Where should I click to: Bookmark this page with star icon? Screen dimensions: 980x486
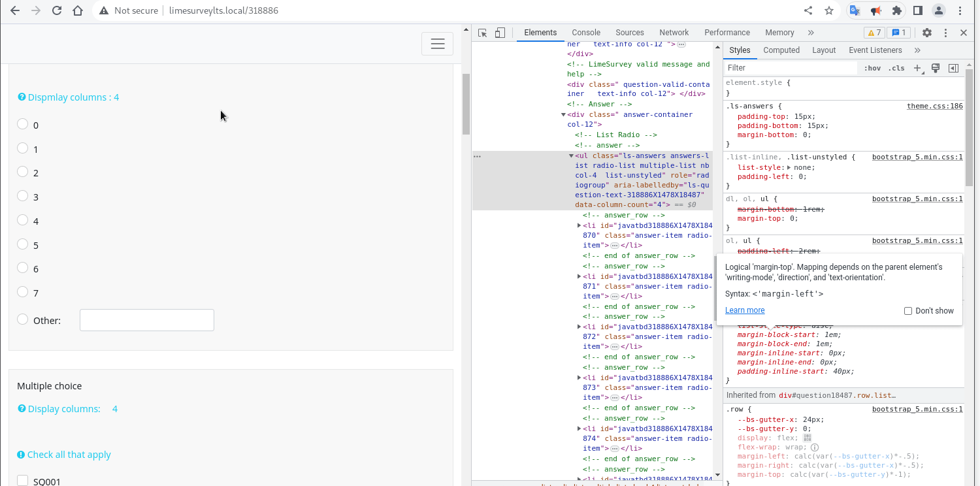click(829, 10)
